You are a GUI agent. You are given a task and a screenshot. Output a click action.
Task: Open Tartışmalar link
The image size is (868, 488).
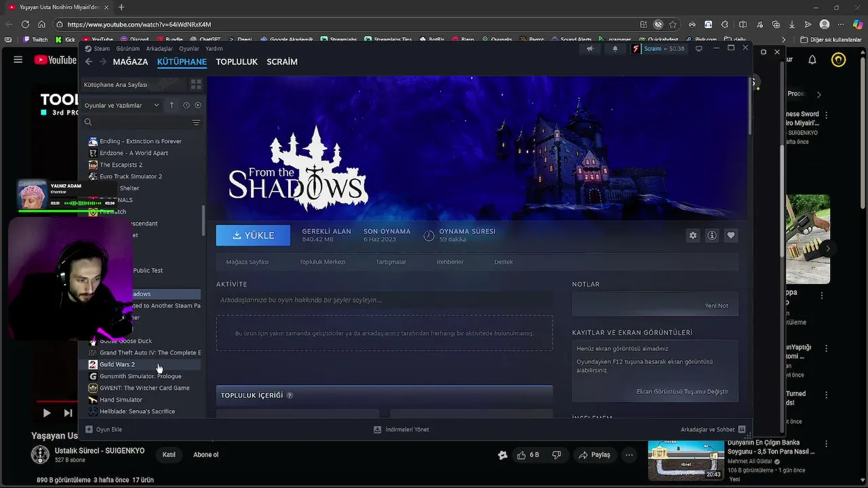pos(391,262)
